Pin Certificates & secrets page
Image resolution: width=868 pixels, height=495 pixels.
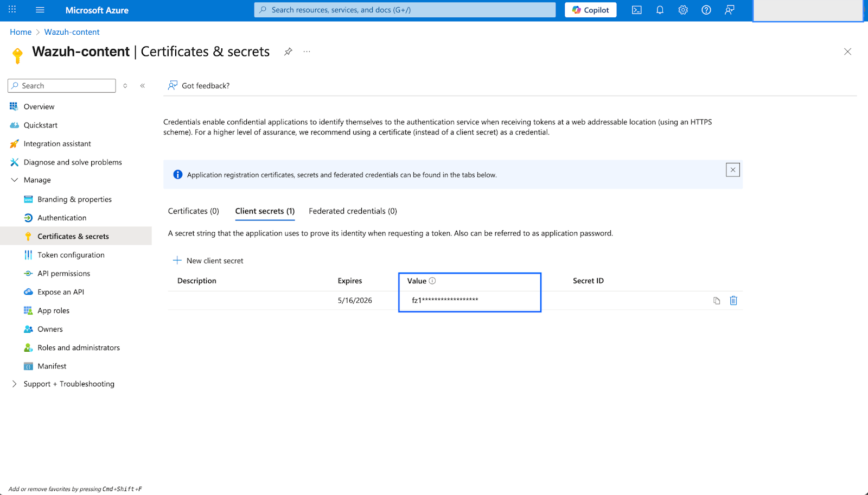point(288,52)
